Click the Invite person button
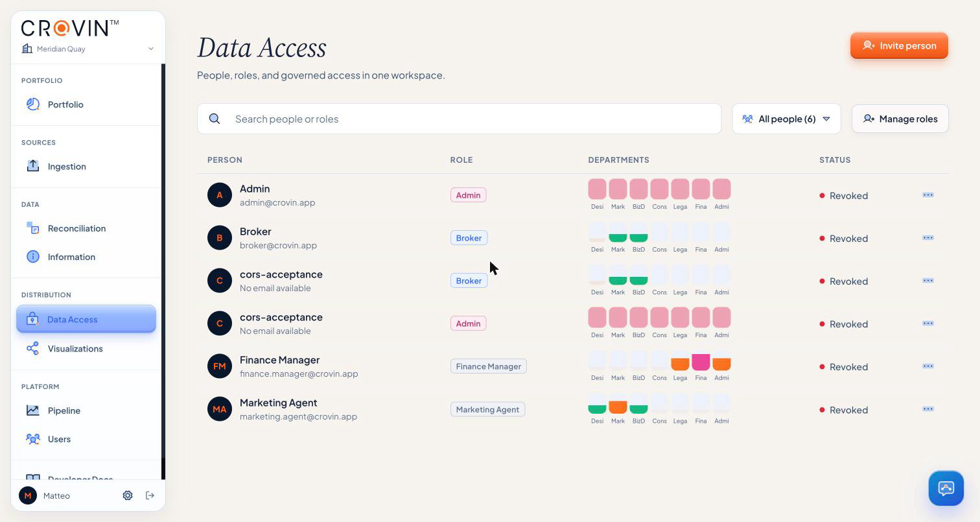980x522 pixels. [x=899, y=45]
